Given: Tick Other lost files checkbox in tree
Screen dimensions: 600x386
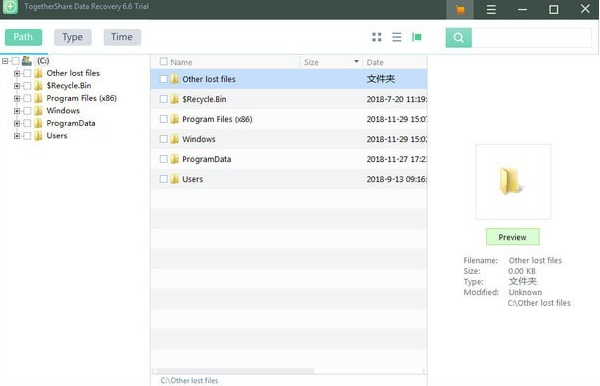Looking at the screenshot, I should pyautogui.click(x=27, y=73).
